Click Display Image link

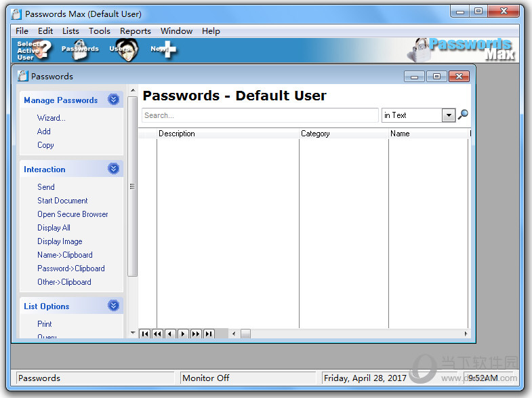click(x=60, y=241)
